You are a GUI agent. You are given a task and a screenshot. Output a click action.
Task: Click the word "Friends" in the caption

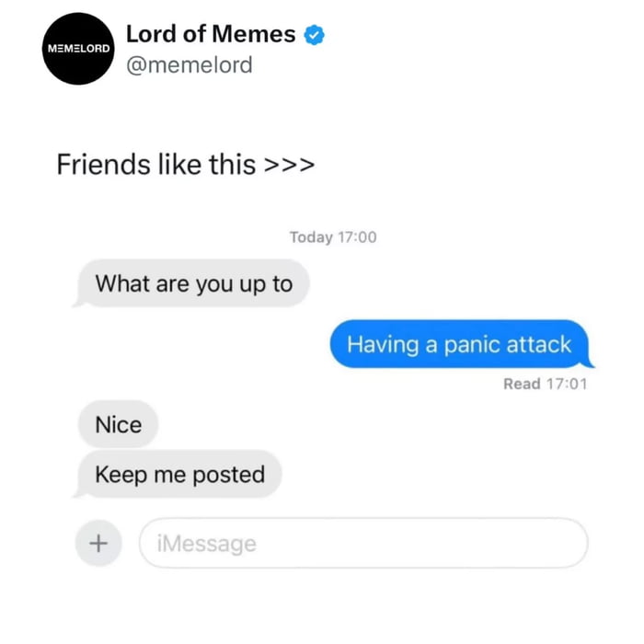[x=103, y=165]
